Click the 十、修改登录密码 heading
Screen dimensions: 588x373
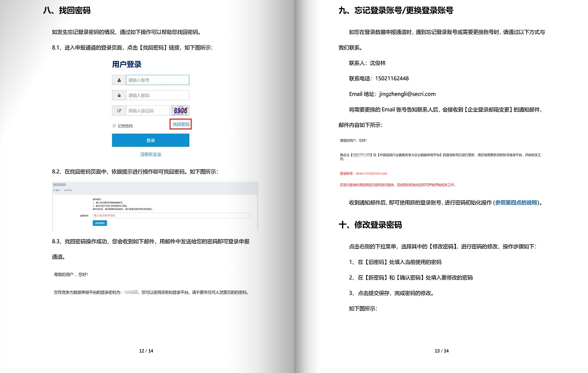(x=370, y=225)
